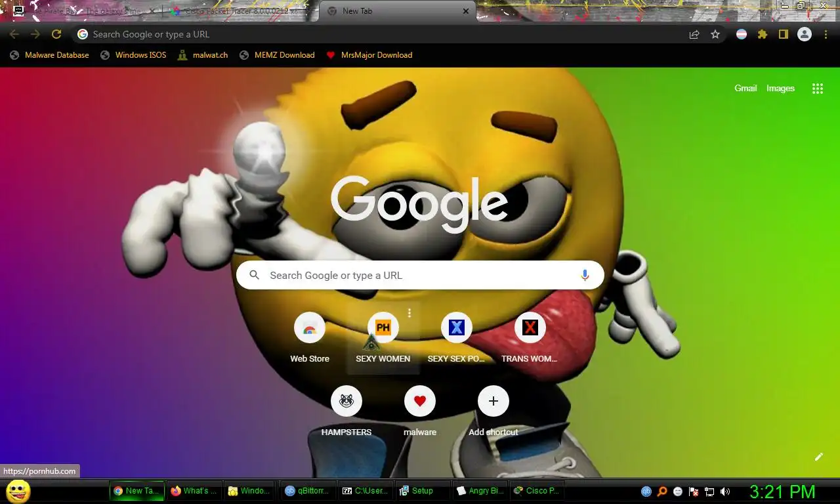Start voice search with the microphone icon
Viewport: 840px width, 504px height.
click(585, 276)
